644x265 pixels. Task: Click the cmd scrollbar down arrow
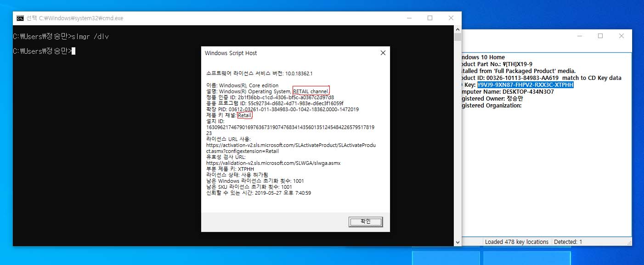(x=458, y=242)
